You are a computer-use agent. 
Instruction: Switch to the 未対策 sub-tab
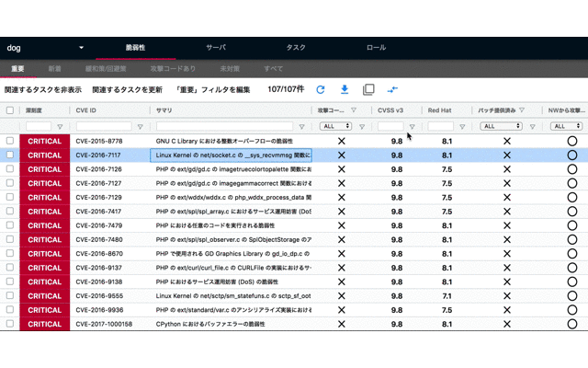point(230,69)
